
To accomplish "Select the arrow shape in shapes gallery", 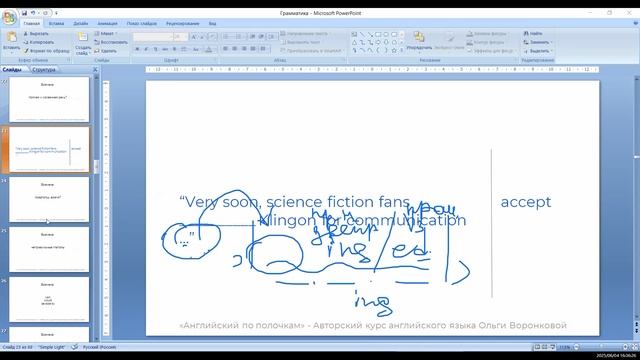I will [x=370, y=34].
